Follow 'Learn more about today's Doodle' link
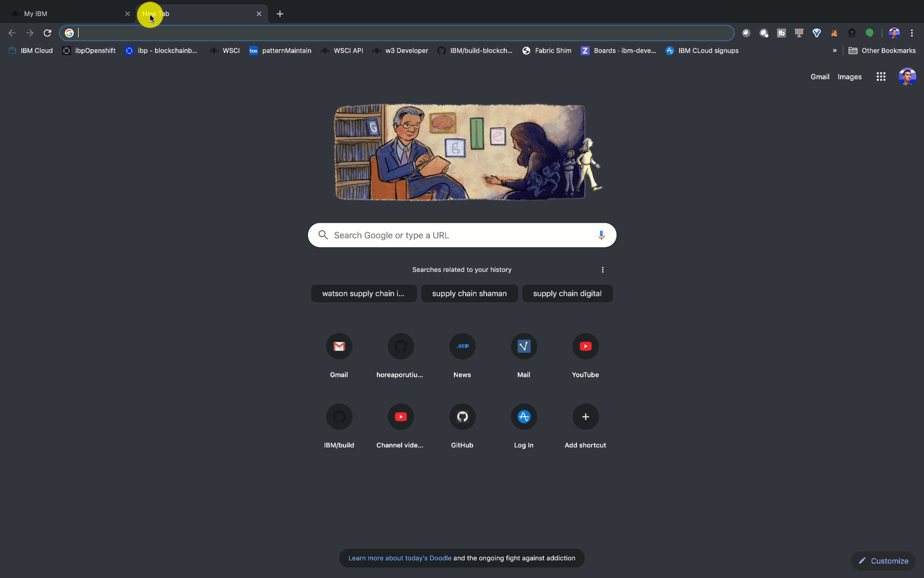This screenshot has width=924, height=578. [x=400, y=558]
